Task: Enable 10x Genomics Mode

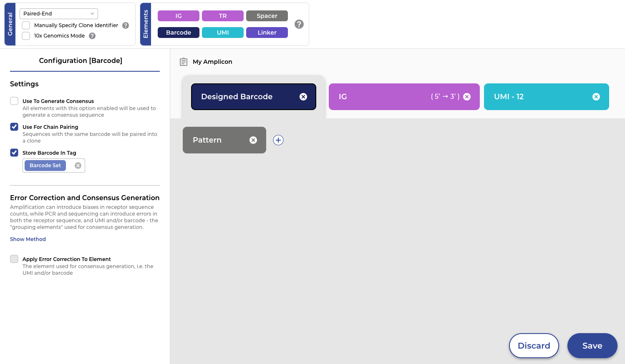Action: (x=26, y=36)
